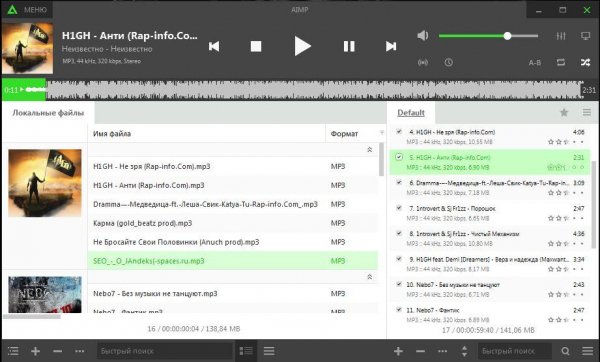Rate track 4 H1GH - Не зря stars
The image size is (600, 362).
[x=566, y=142]
